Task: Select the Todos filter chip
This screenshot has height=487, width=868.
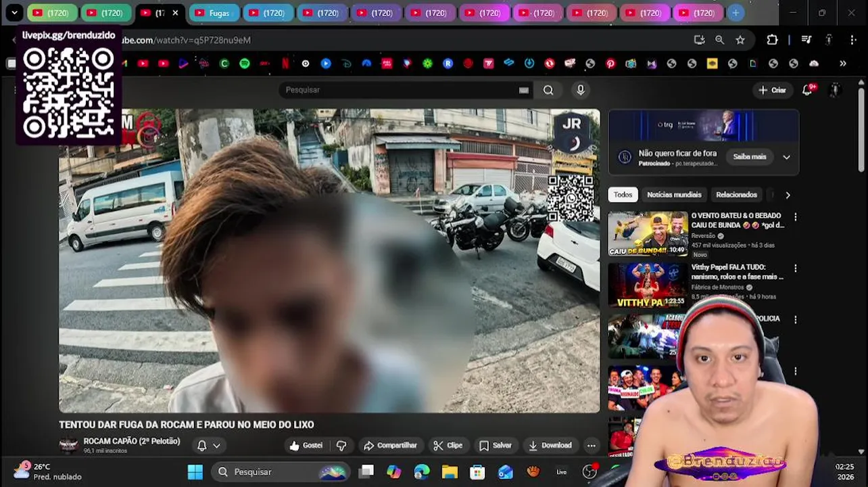Action: coord(623,195)
